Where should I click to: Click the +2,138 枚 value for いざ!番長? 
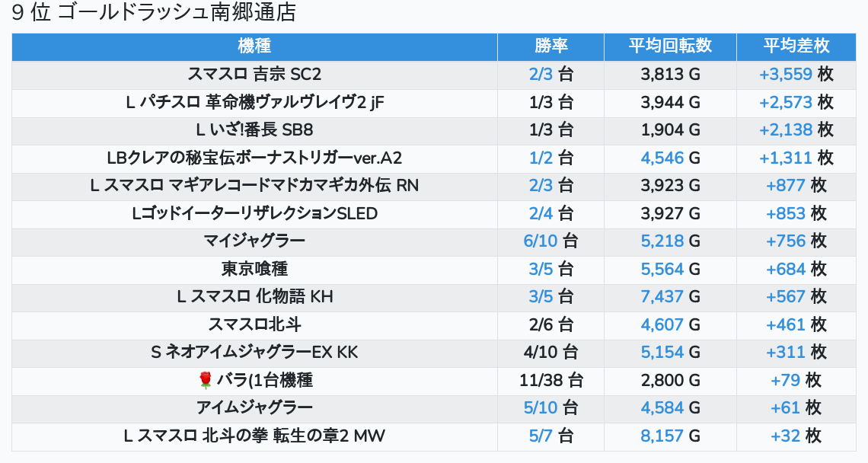(x=796, y=130)
